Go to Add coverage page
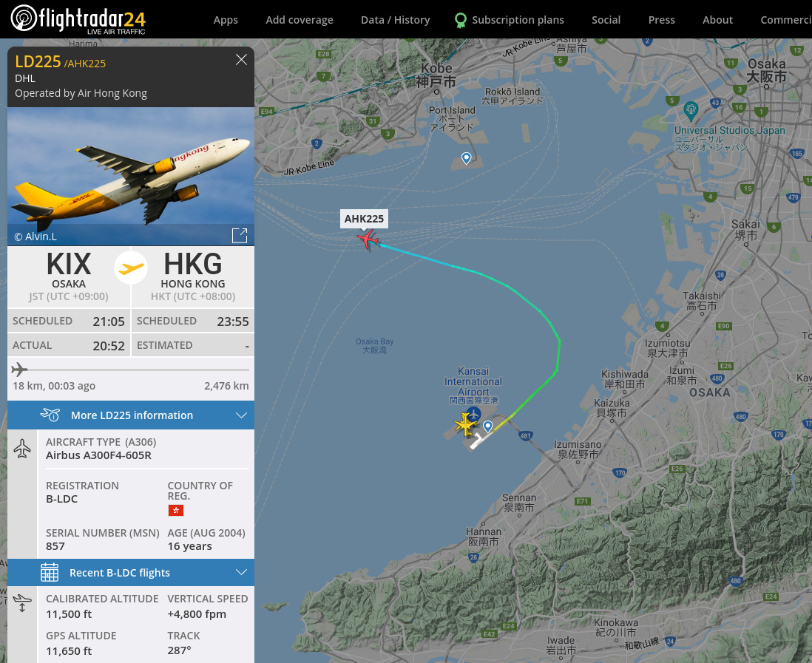The image size is (812, 663). pyautogui.click(x=300, y=20)
